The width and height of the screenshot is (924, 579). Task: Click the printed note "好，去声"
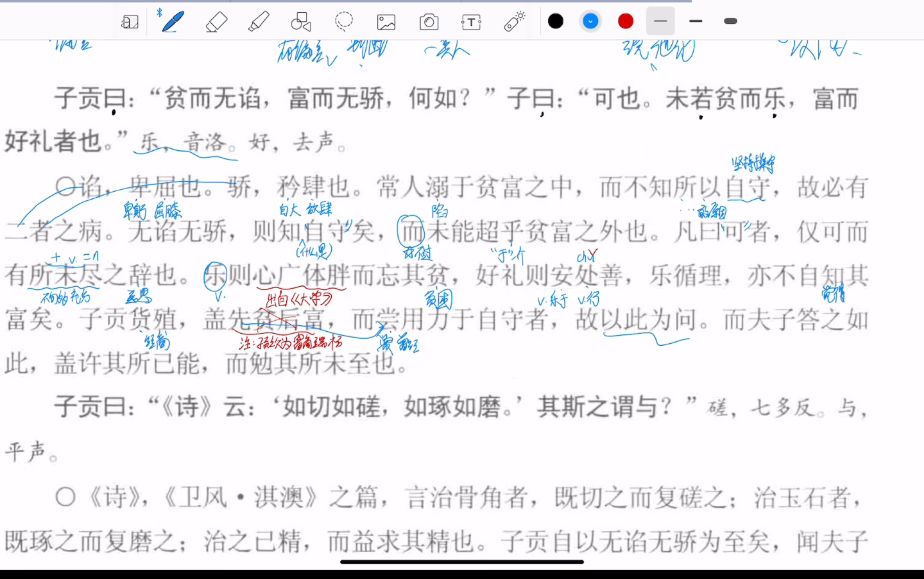pos(292,143)
